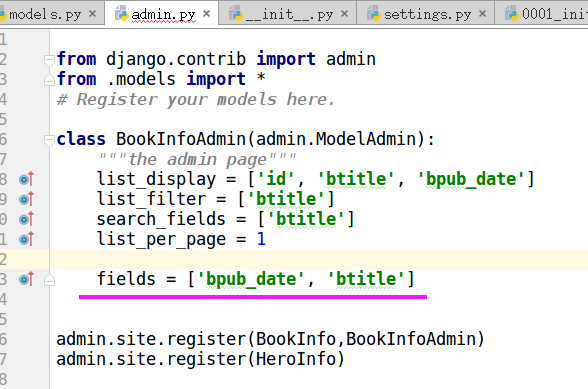Click the Python file icon on admin.py tab
588x389 pixels.
coord(122,14)
